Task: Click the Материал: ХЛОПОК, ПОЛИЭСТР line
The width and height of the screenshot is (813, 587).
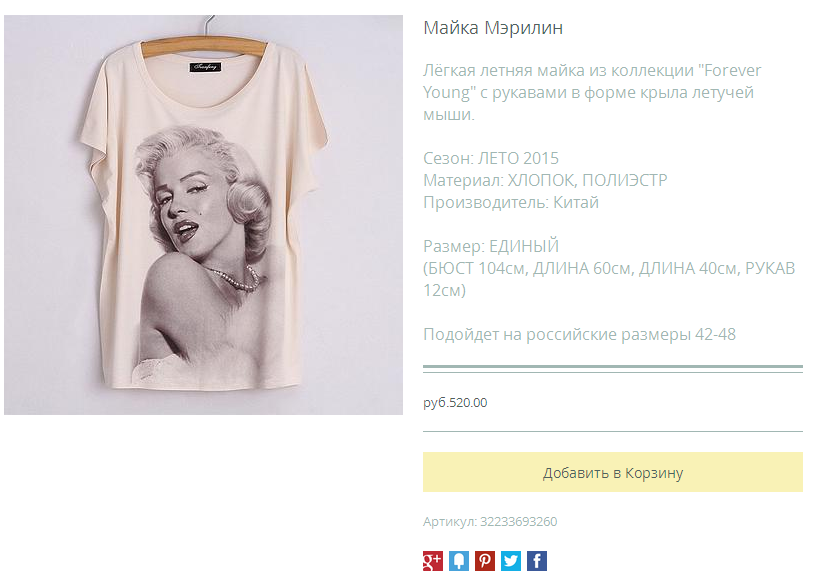Action: pyautogui.click(x=545, y=180)
